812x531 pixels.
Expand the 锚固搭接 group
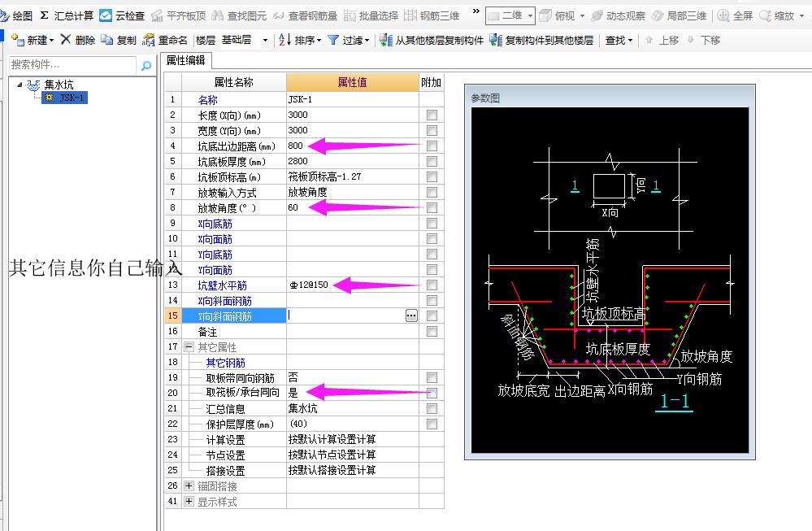pos(189,486)
